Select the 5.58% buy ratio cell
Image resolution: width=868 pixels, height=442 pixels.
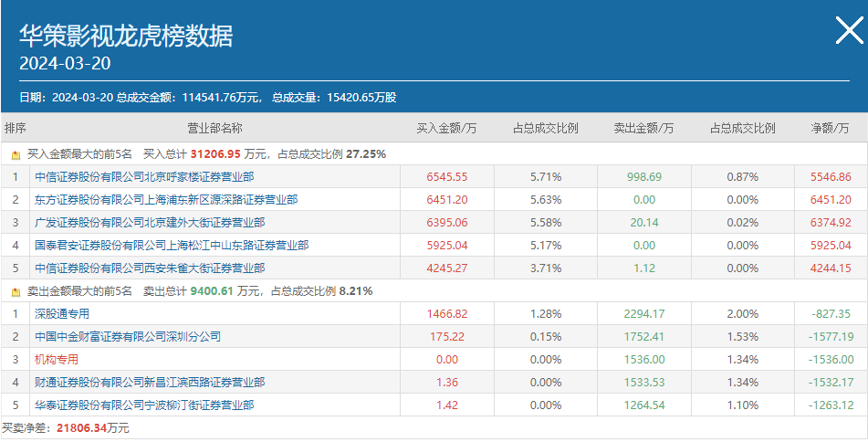point(546,223)
